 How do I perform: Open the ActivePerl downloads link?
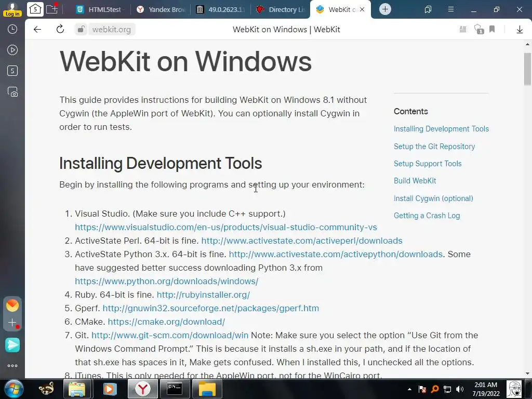click(x=302, y=241)
